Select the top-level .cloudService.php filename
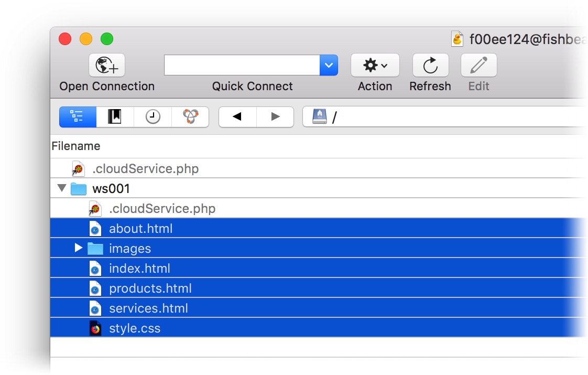Screen dimensions: 588x375 [x=146, y=168]
